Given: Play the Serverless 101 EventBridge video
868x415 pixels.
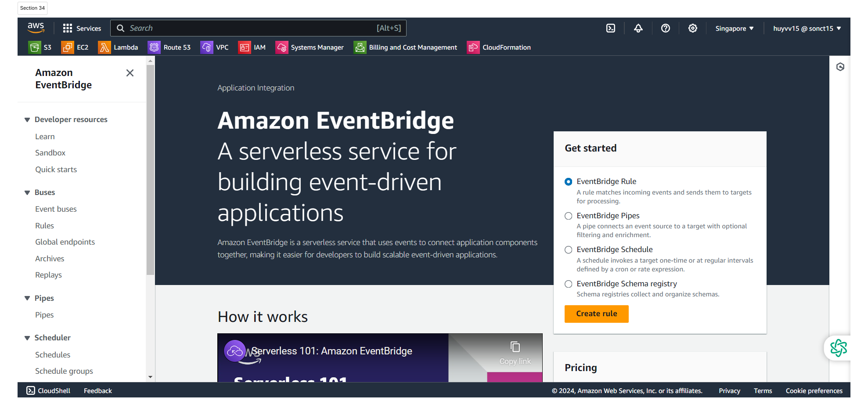Looking at the screenshot, I should point(380,357).
